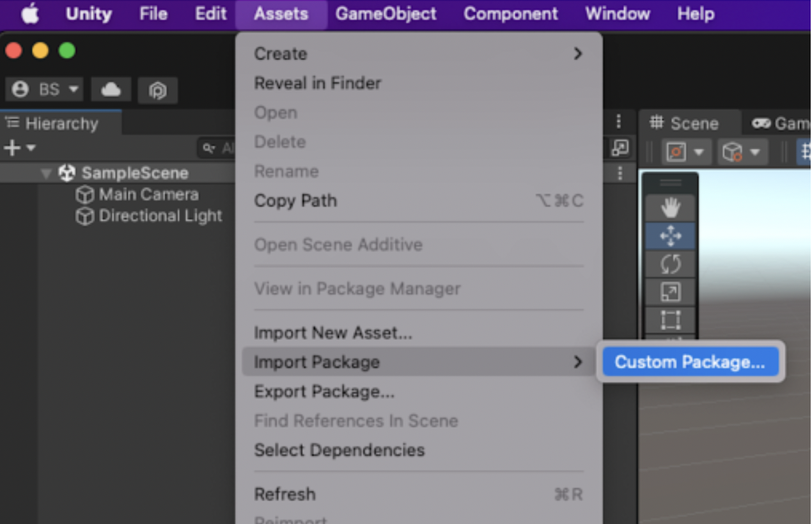Screen dimensions: 812x524
Task: Switch to the Scene tab
Action: (685, 123)
